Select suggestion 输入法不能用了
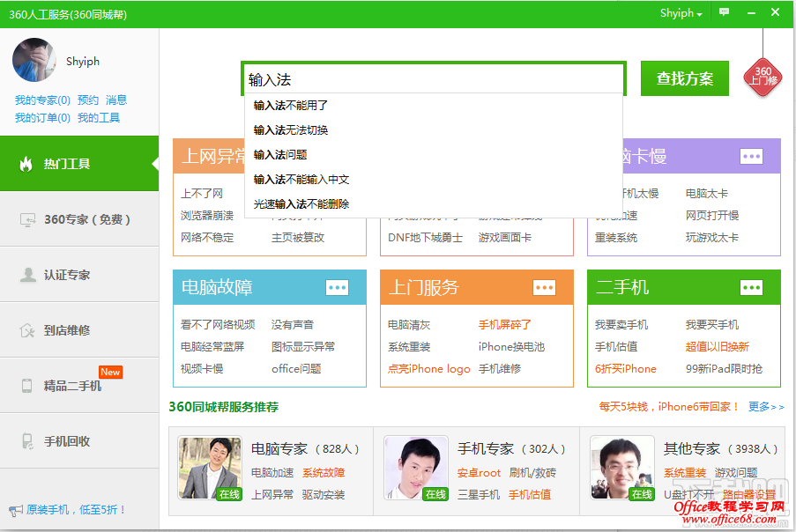This screenshot has width=796, height=532. point(291,105)
